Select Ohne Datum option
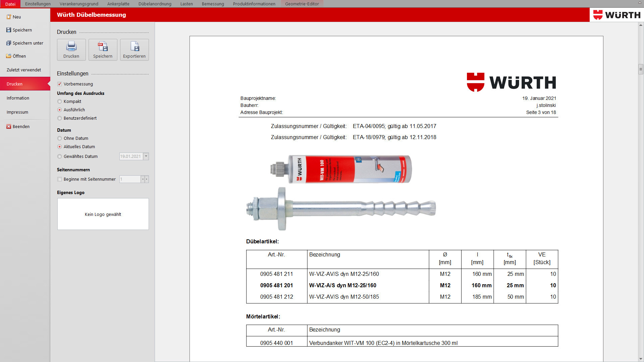This screenshot has height=362, width=644. click(59, 138)
